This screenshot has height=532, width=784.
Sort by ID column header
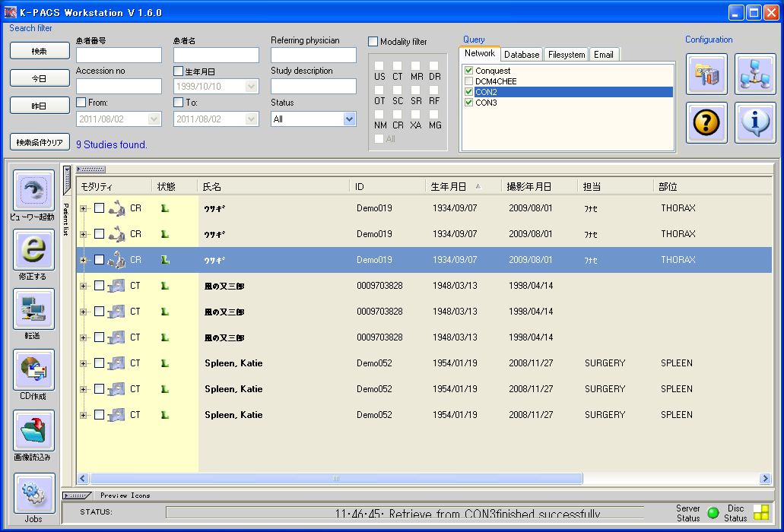(388, 186)
